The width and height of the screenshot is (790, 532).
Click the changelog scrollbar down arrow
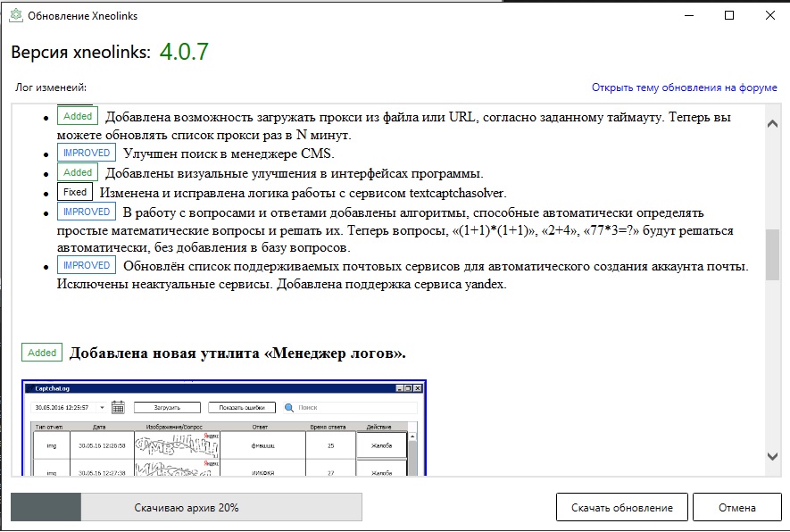tap(772, 456)
